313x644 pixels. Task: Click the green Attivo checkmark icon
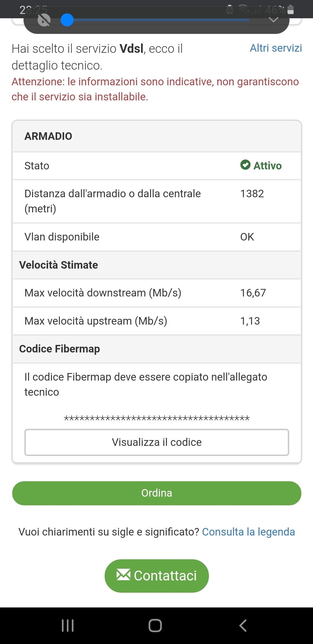click(245, 165)
